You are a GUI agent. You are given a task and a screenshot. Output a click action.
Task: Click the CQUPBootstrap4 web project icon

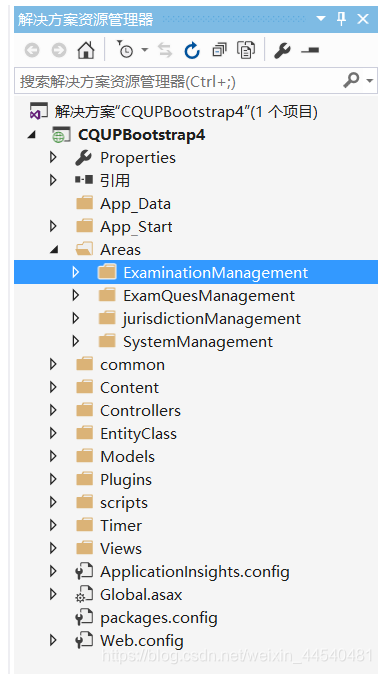[60, 135]
